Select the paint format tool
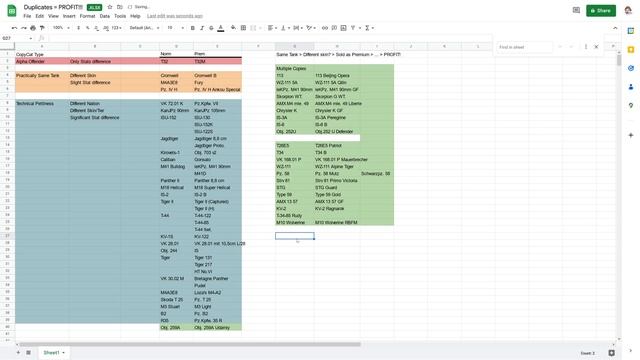The width and height of the screenshot is (640, 360). coord(42,28)
